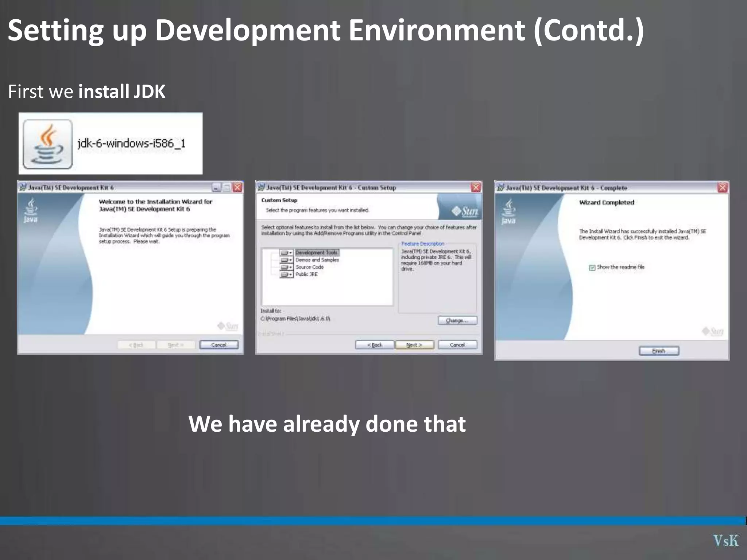Click the Java logo in the Complete window
Screen dimensions: 747x560
508,211
